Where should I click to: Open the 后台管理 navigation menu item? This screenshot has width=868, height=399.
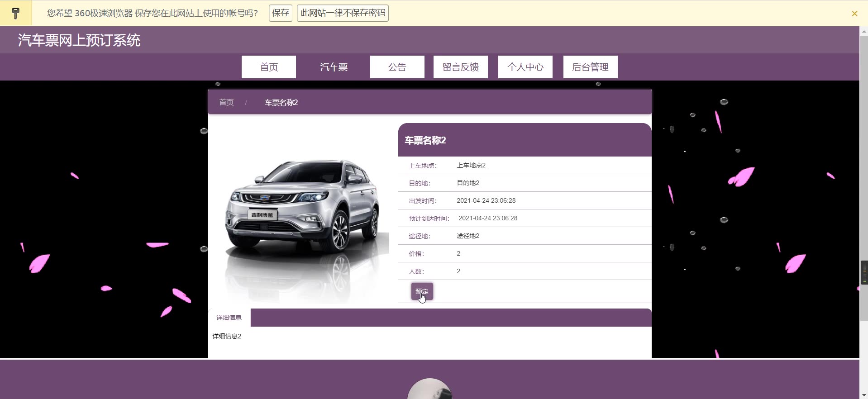tap(591, 67)
